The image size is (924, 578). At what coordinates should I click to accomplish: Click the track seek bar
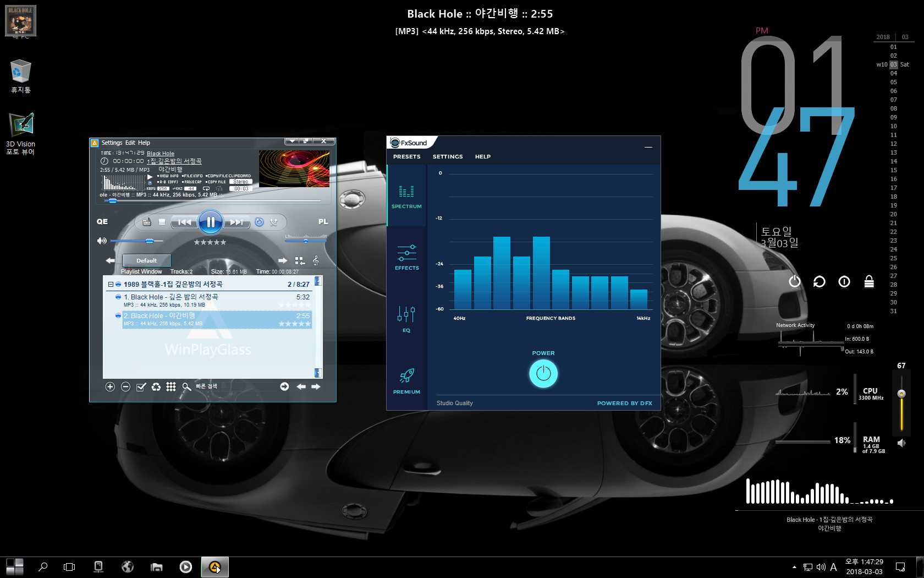212,201
